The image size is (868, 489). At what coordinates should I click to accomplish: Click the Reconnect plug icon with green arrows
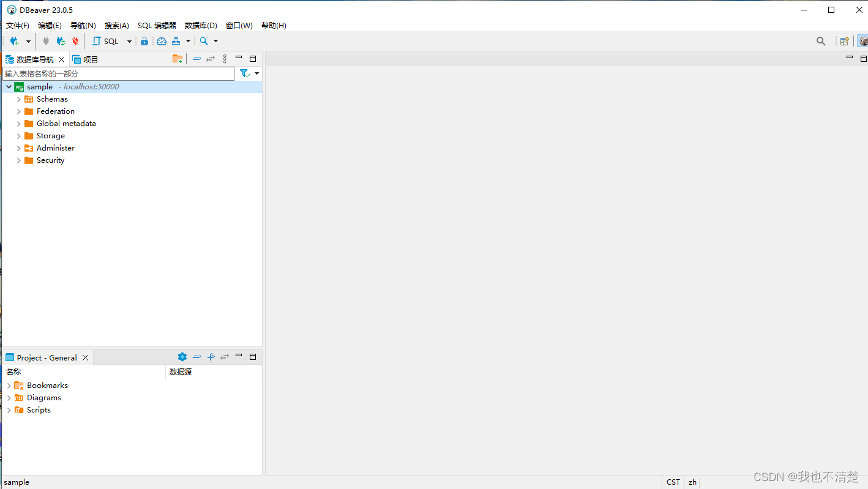click(61, 41)
